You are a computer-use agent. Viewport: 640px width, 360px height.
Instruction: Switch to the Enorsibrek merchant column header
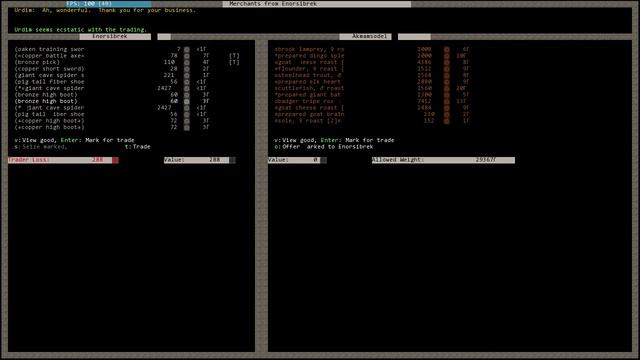[x=115, y=36]
